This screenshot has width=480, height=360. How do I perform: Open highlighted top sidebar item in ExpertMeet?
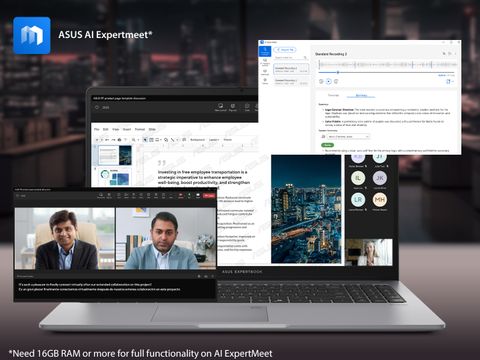click(x=265, y=51)
